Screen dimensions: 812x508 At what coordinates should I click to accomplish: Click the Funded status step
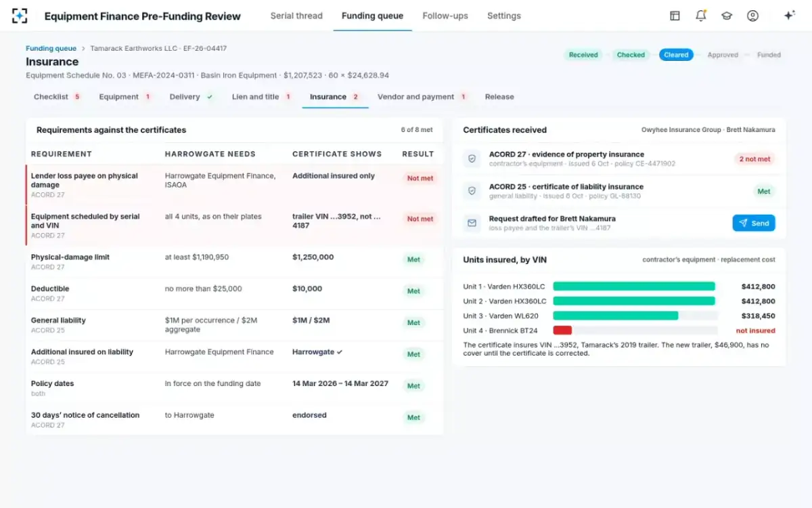tap(769, 55)
